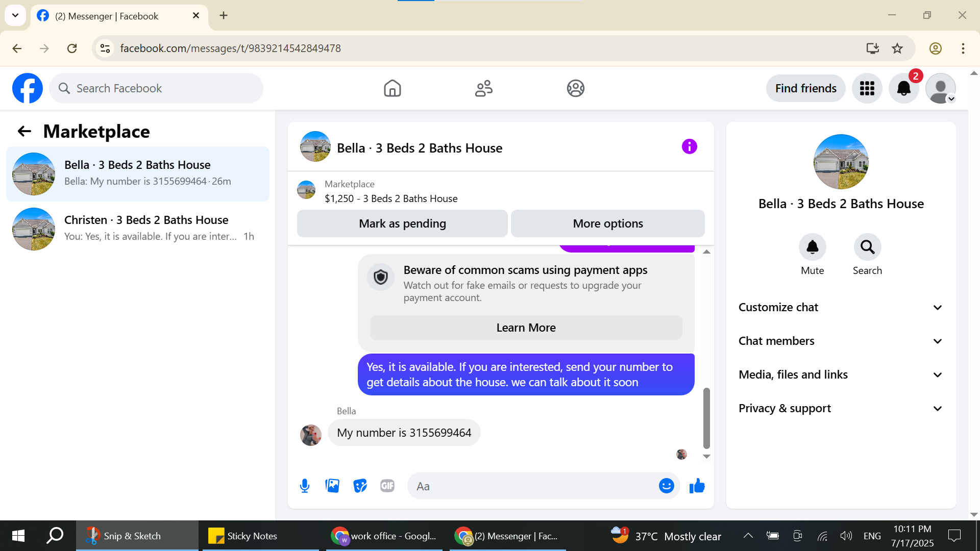Click Learn More about payment scams
Viewport: 980px width, 551px height.
526,328
